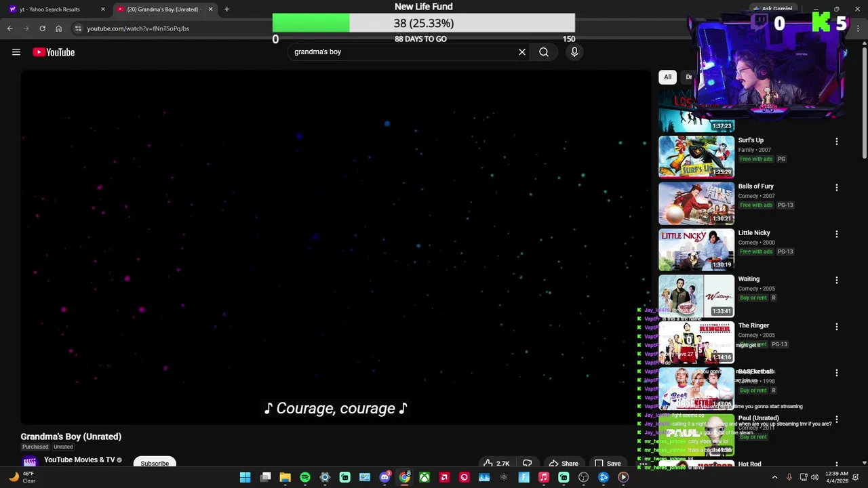
Task: Open Xbox app from the taskbar
Action: pyautogui.click(x=425, y=477)
